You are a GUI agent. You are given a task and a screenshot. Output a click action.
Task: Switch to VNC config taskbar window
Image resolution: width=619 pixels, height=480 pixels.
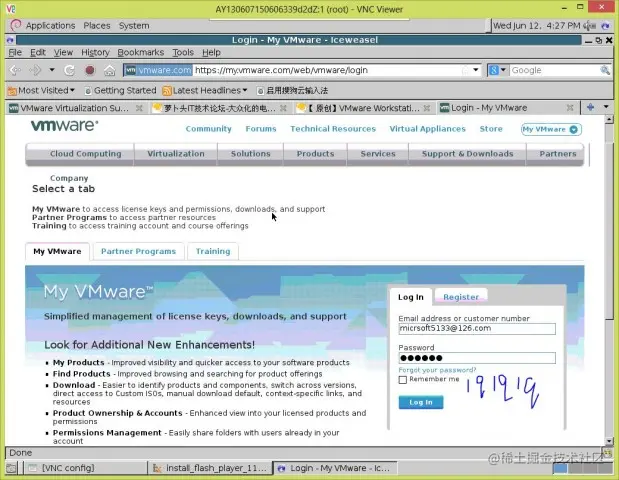tap(85, 468)
